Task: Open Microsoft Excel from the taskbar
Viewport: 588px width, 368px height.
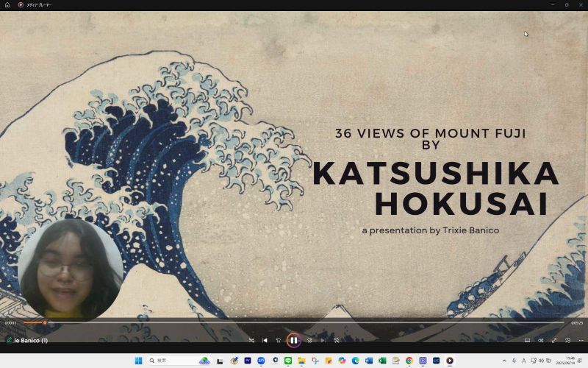Action: click(382, 361)
